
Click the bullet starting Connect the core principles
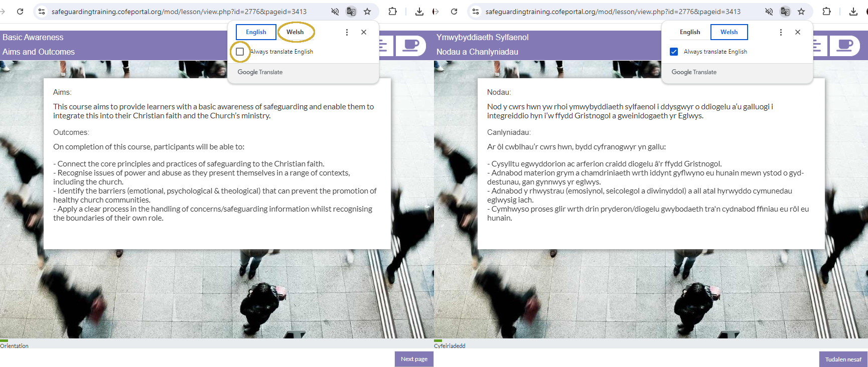189,164
